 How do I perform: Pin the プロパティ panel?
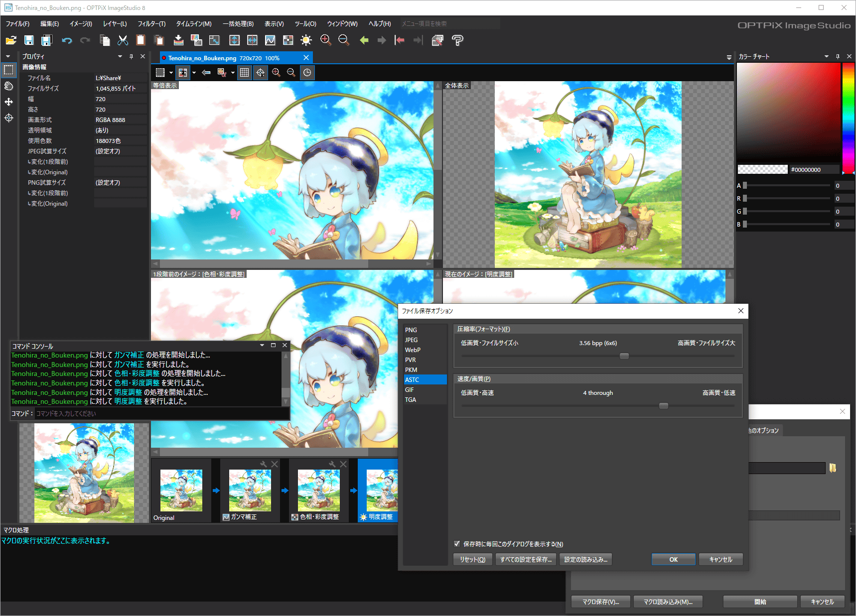coord(131,56)
